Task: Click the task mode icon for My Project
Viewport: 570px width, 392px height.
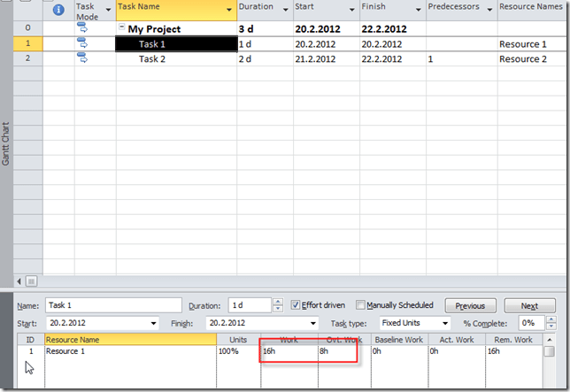Action: click(x=82, y=28)
